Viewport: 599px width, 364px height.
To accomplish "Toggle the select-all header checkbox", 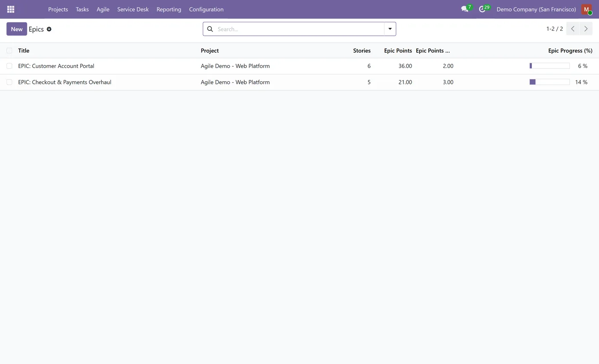I will click(x=9, y=50).
